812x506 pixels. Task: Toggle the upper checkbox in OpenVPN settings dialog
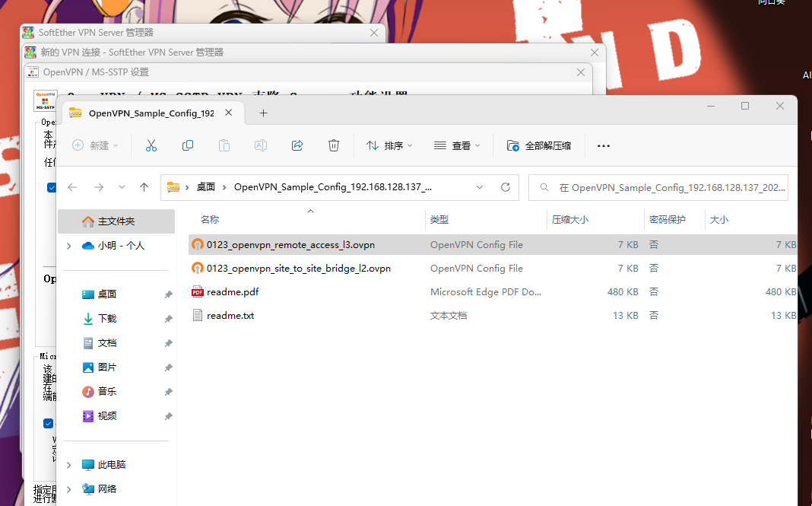[51, 188]
